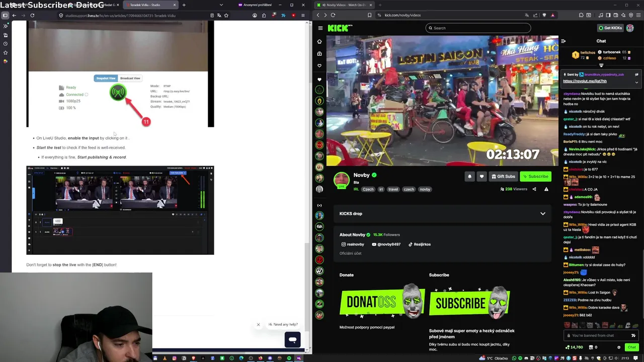Switch to Teradek Vidiu – Studio tab
This screenshot has height=362, width=644.
150,5
